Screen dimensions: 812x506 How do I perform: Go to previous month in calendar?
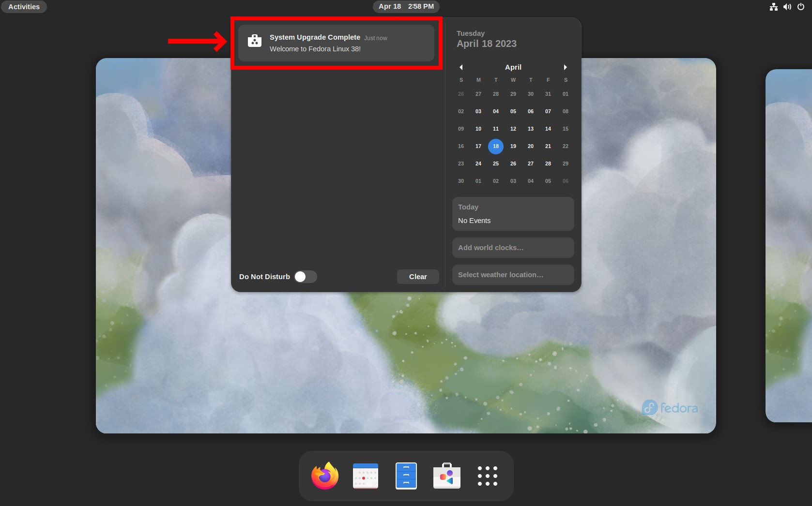pos(461,67)
